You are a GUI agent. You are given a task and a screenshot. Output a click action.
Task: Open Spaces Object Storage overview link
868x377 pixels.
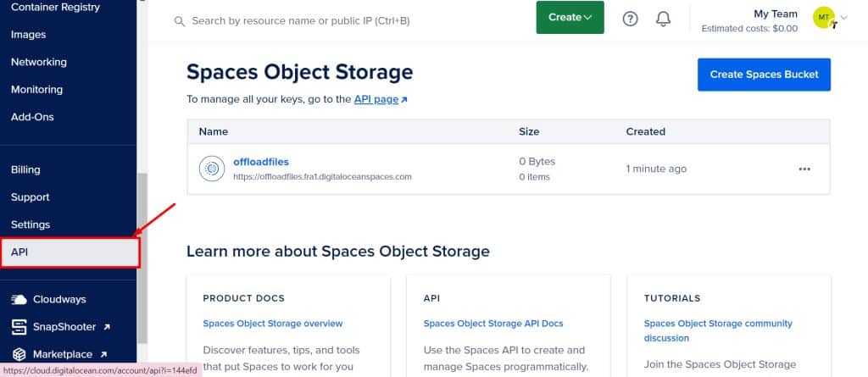click(273, 324)
